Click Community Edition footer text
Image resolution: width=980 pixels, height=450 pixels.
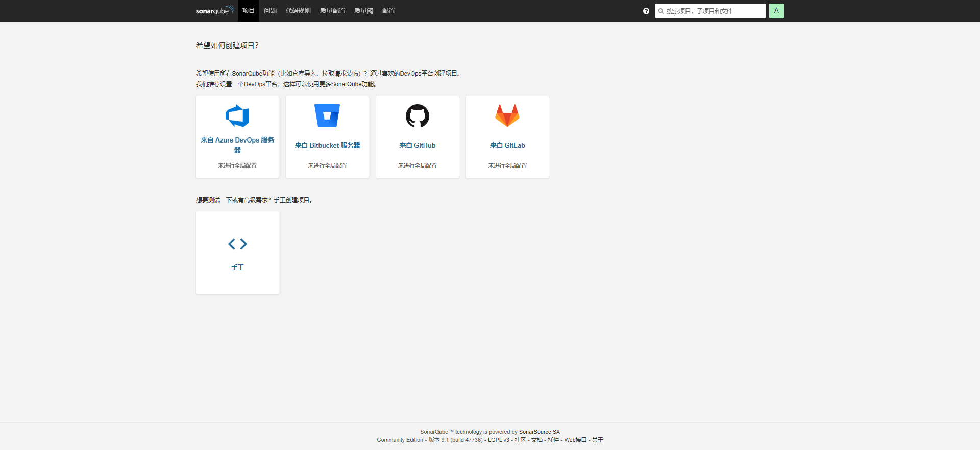(x=400, y=440)
